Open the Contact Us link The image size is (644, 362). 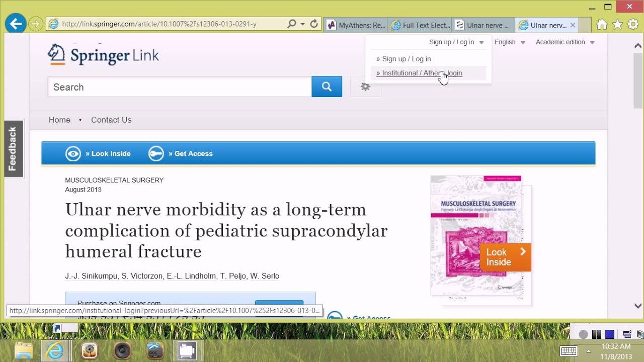click(x=111, y=120)
